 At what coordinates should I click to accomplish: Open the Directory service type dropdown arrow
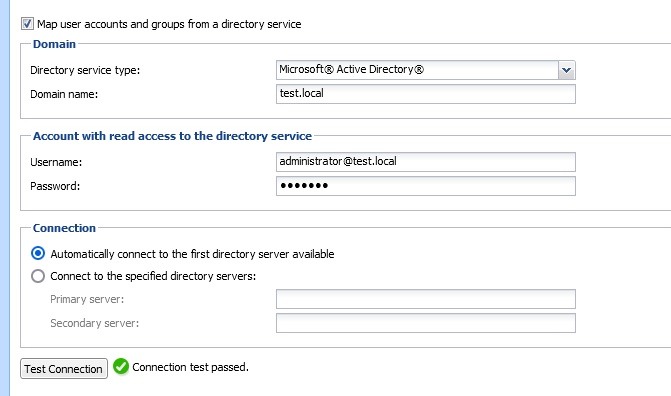tap(566, 70)
